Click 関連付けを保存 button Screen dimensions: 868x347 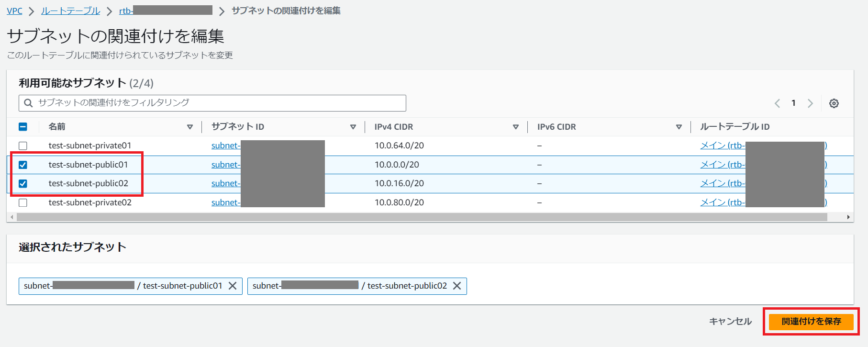(811, 322)
